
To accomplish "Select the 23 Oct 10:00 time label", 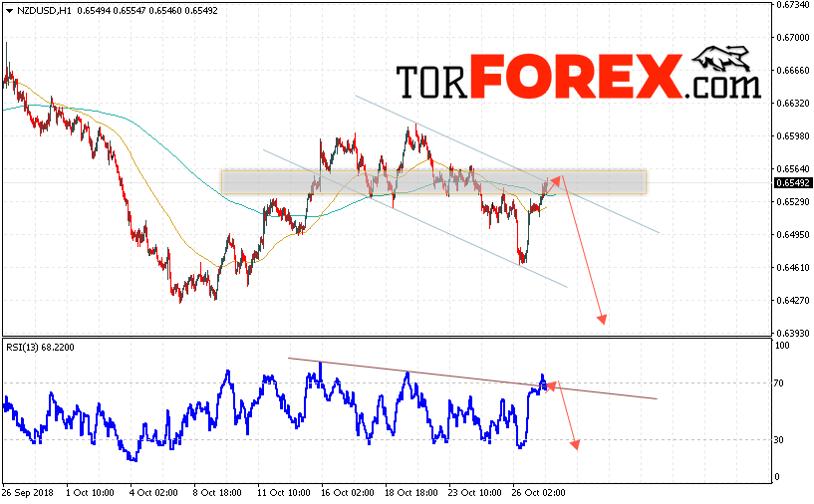I will coord(475,492).
